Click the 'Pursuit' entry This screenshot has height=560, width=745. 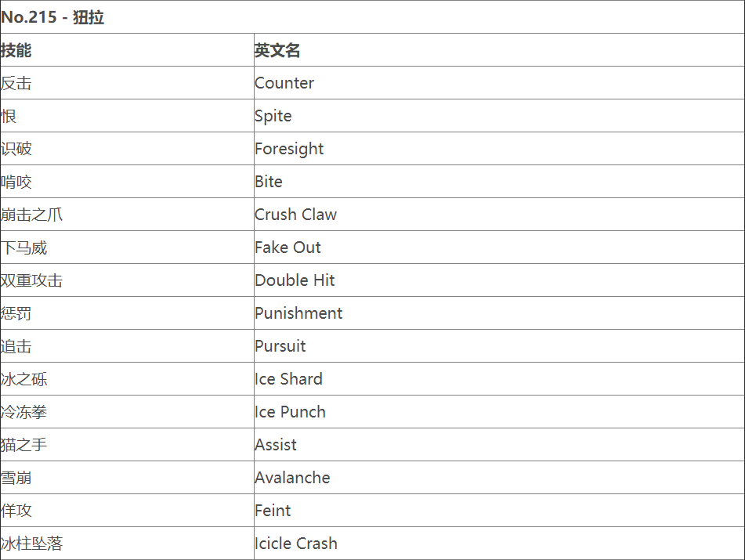280,346
